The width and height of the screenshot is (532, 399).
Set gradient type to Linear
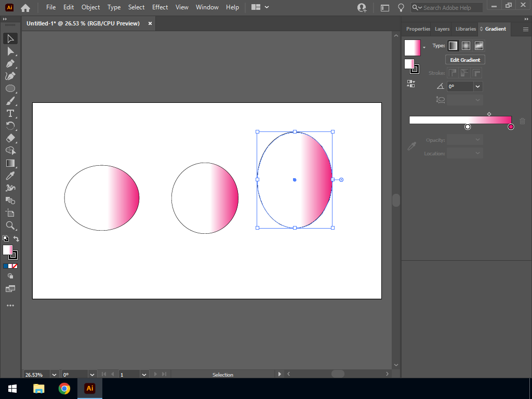(453, 46)
